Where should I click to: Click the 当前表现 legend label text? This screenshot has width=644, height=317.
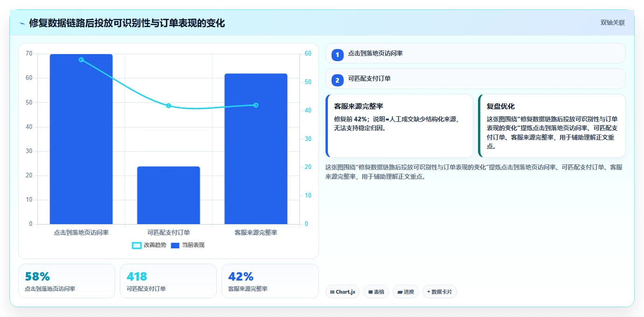pos(193,245)
